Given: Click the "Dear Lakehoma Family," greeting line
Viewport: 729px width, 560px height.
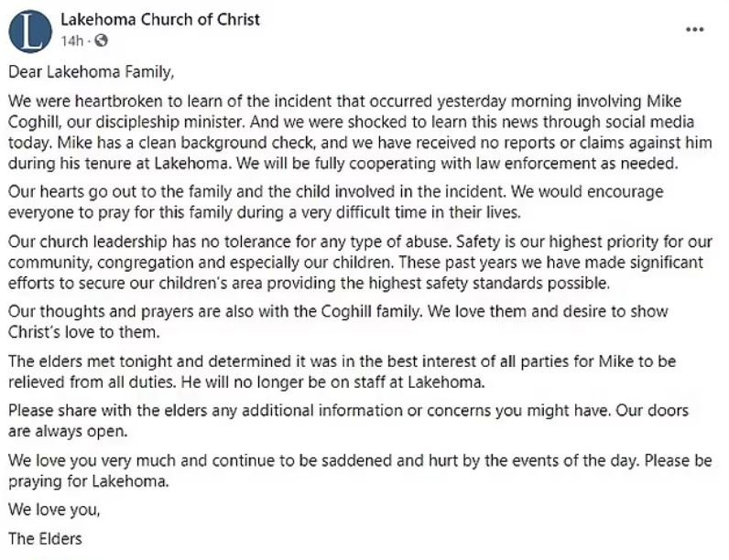Looking at the screenshot, I should coord(92,72).
